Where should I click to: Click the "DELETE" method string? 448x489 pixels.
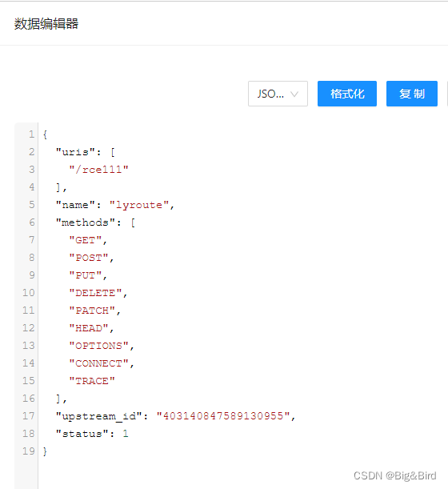[95, 293]
